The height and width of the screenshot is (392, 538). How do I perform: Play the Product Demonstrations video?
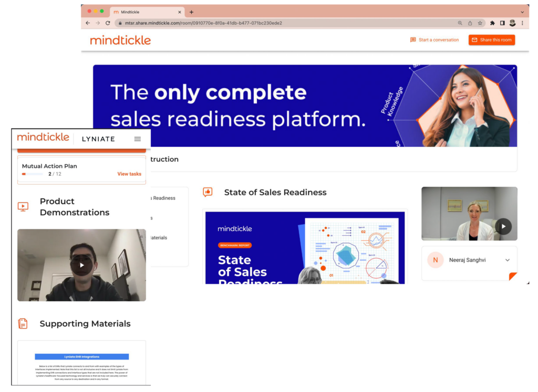point(81,265)
